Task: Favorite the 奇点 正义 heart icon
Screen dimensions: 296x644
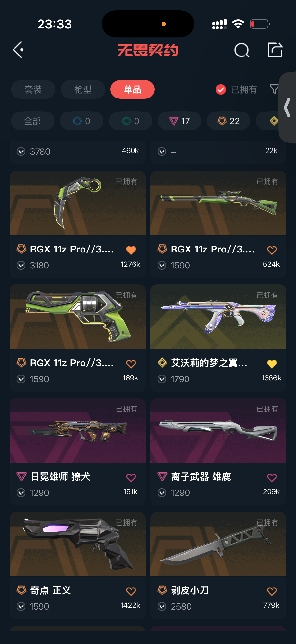Action: tap(131, 591)
